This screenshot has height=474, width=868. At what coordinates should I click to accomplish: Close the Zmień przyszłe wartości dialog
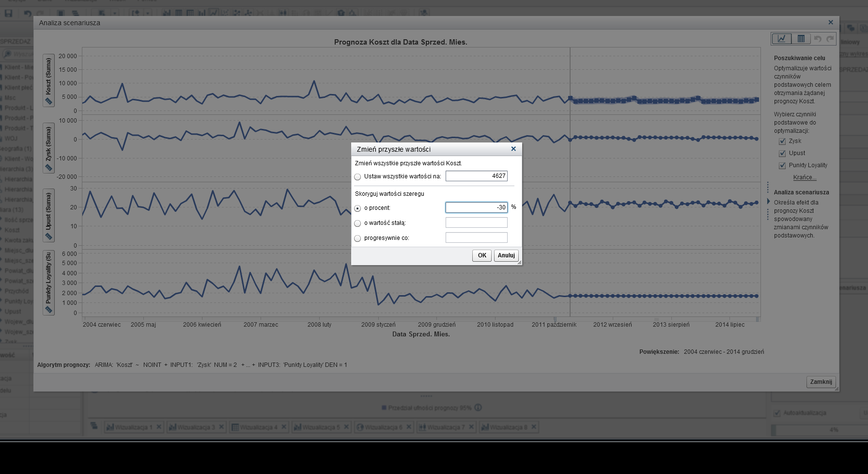pyautogui.click(x=513, y=149)
